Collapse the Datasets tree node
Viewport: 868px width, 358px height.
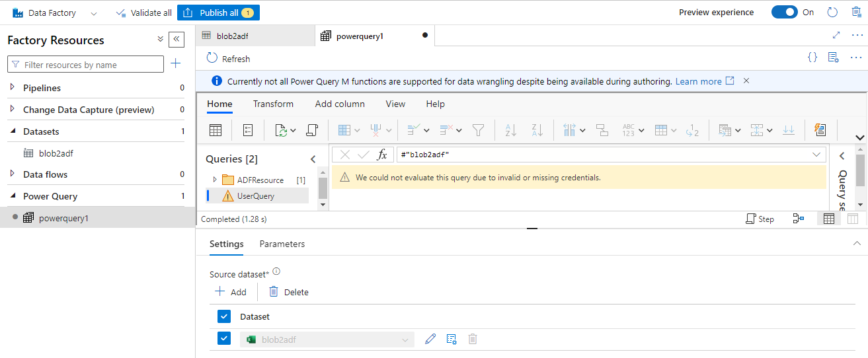12,131
